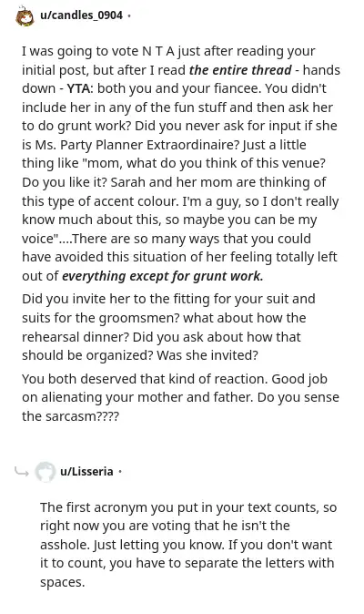Click the reply thread arrow icon
This screenshot has height=614, width=364.
coord(22,472)
